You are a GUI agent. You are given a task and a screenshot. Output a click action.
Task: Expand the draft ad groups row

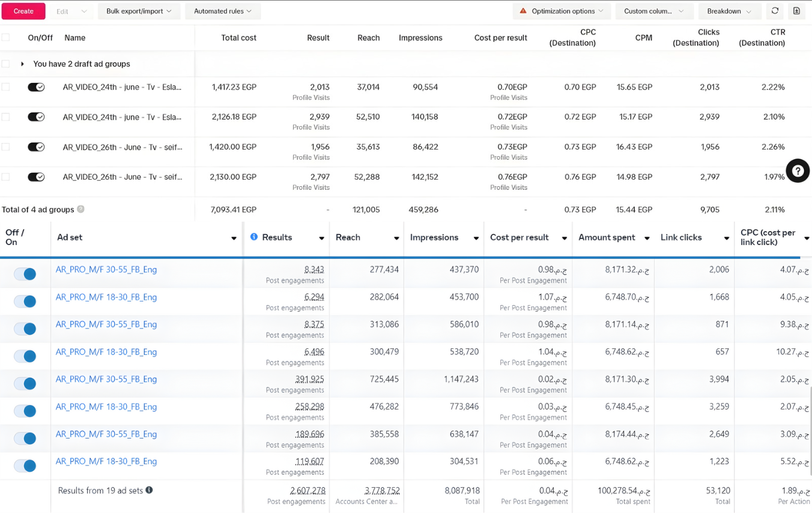click(x=22, y=64)
